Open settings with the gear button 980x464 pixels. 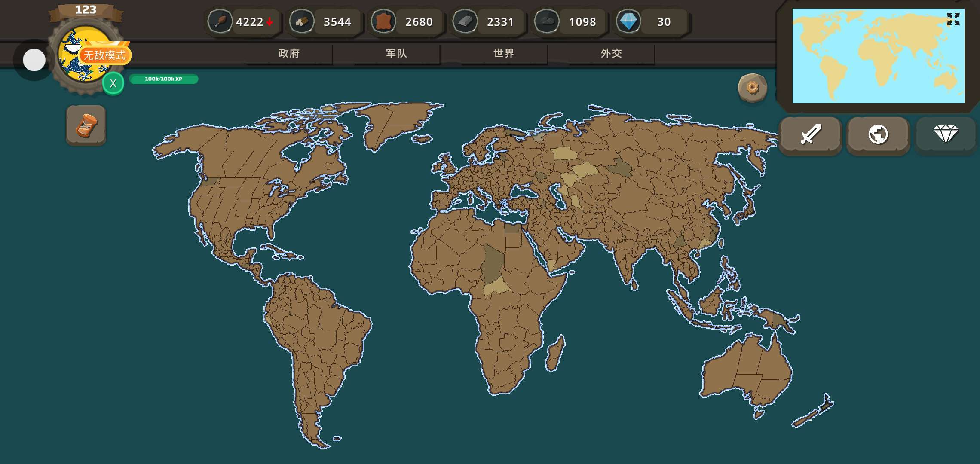pyautogui.click(x=752, y=88)
